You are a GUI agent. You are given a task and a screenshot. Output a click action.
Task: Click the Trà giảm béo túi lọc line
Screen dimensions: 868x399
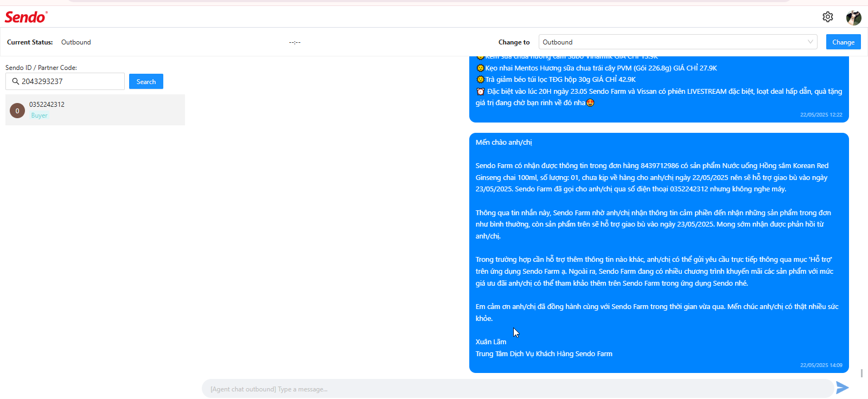point(556,79)
